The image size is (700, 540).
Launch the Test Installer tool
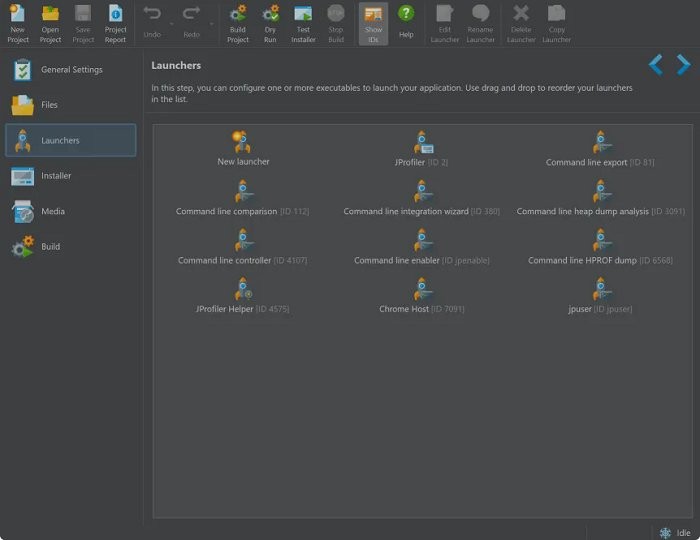pos(303,22)
